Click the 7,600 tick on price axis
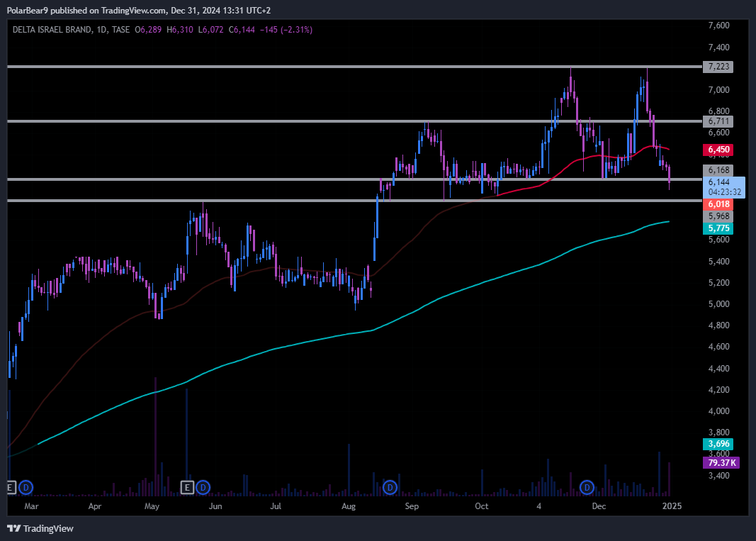 click(718, 26)
